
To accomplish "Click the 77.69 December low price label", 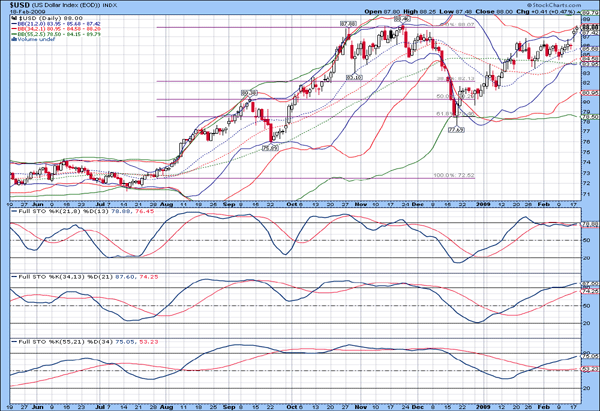I will pyautogui.click(x=457, y=130).
